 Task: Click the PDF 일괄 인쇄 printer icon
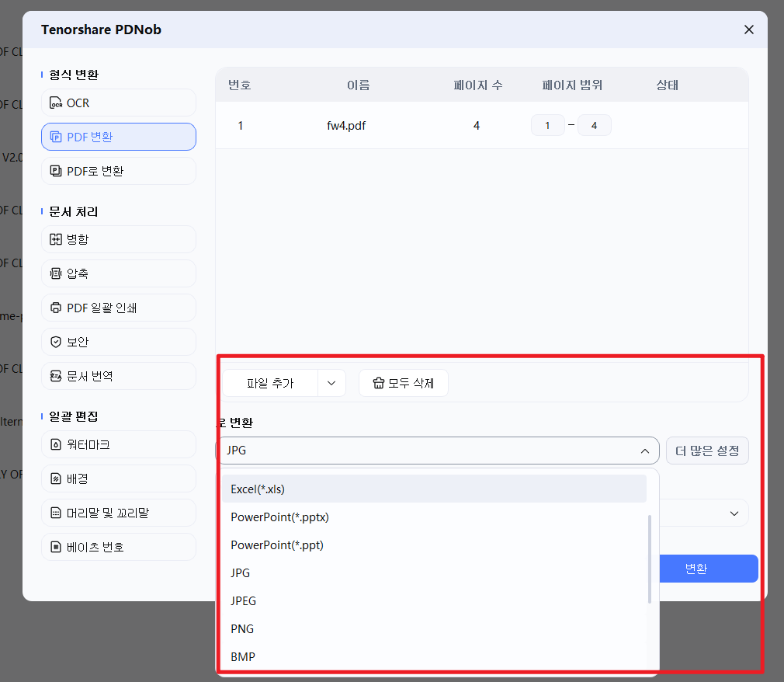pyautogui.click(x=56, y=308)
